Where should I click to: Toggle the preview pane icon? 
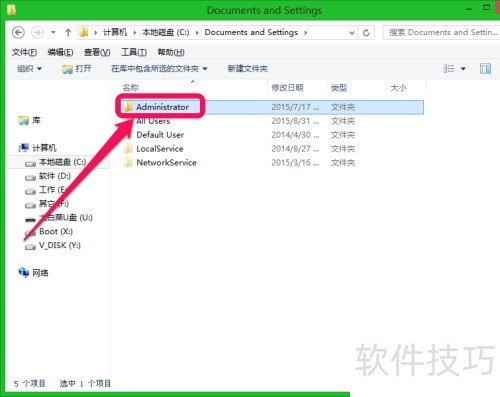[485, 69]
